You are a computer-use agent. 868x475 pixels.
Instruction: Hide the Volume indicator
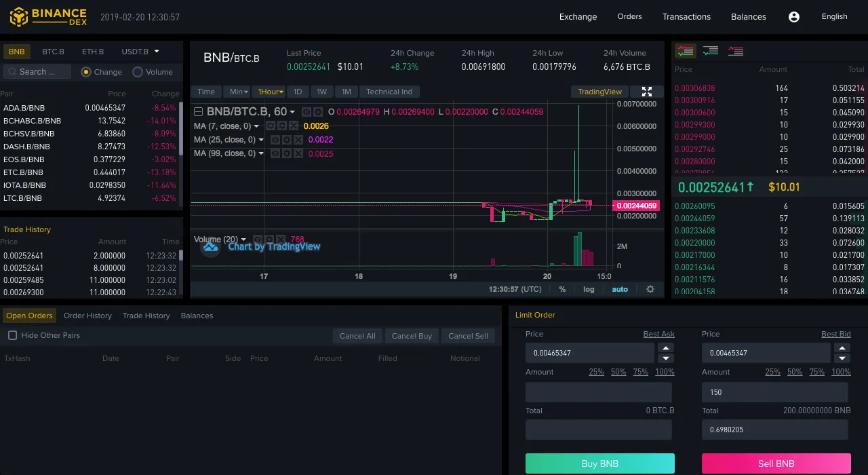[x=258, y=240]
